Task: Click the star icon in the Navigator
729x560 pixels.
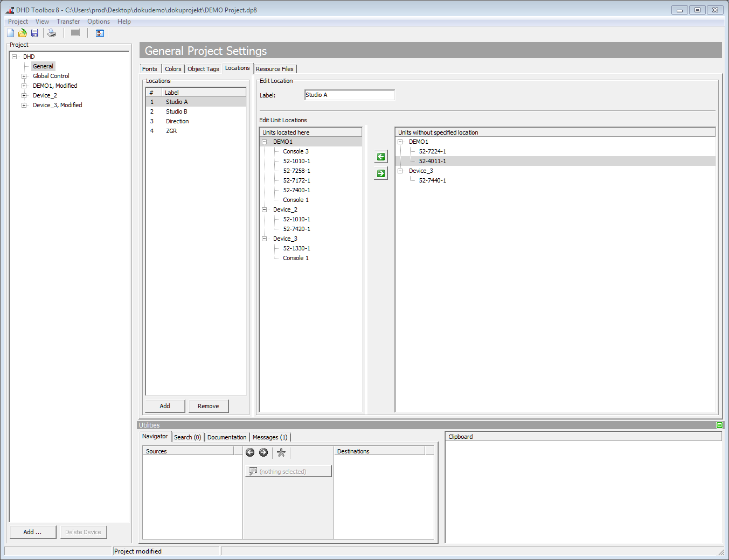Action: (x=281, y=452)
